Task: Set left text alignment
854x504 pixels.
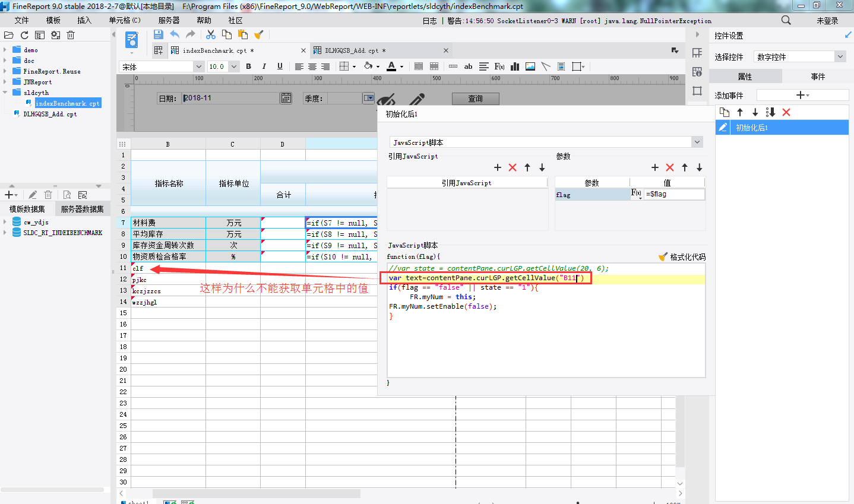Action: [x=299, y=66]
